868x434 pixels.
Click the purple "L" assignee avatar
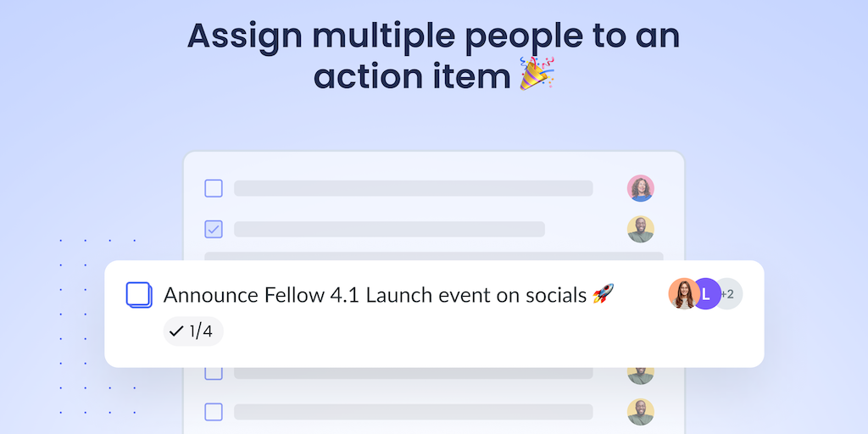point(707,294)
